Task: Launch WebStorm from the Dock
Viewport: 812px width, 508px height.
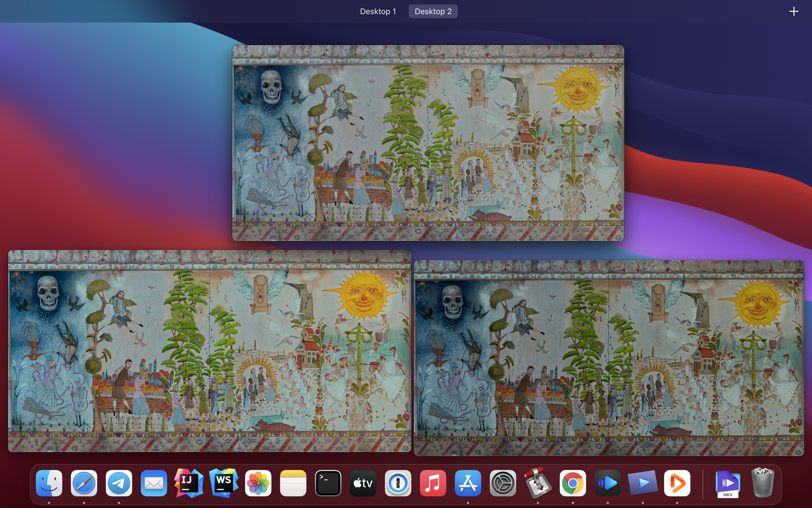Action: 224,483
